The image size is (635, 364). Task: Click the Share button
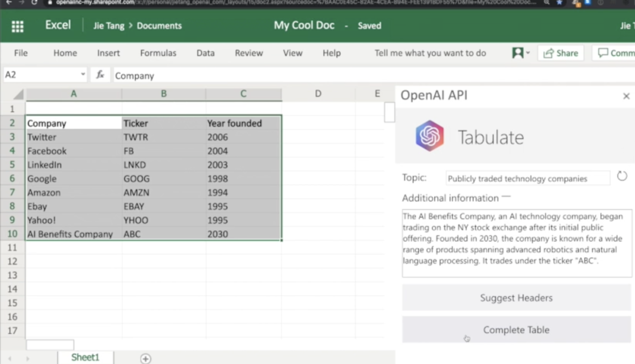point(561,53)
